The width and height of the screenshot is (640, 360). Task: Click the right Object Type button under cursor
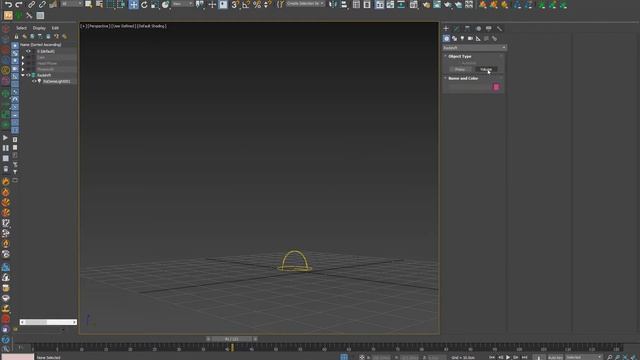coord(486,69)
